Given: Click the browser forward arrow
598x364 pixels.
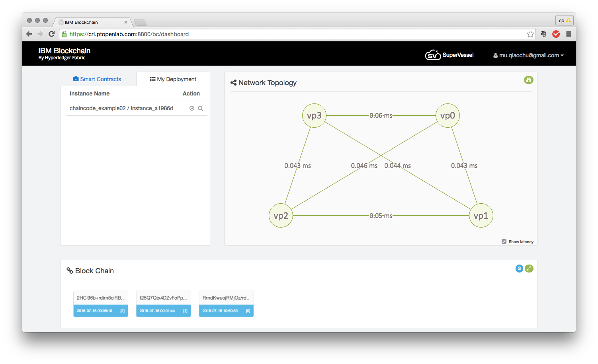Looking at the screenshot, I should pos(40,34).
